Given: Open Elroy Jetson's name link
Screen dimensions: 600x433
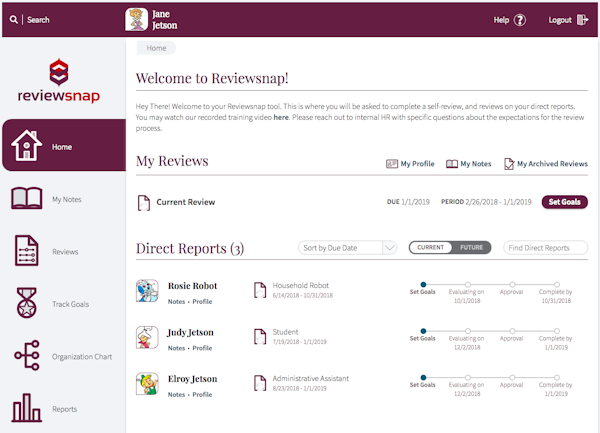Looking at the screenshot, I should (x=192, y=379).
